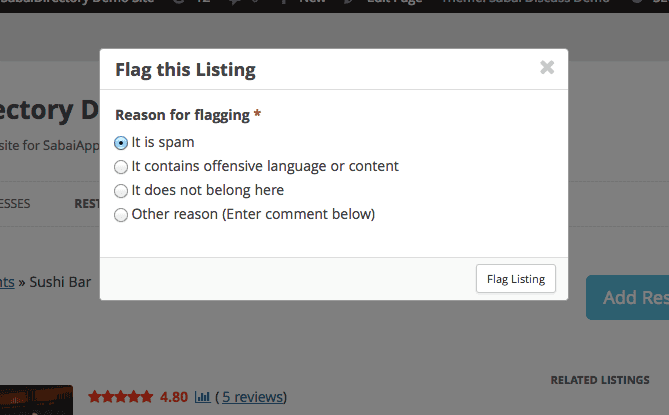Pick the 'It does not belong here' option
This screenshot has height=415, width=669.
point(122,190)
